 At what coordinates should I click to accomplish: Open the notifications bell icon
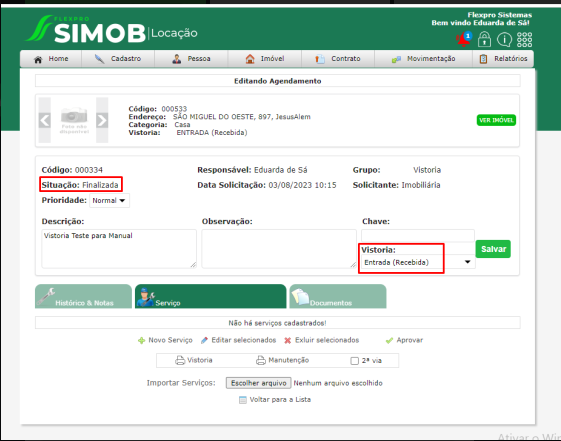coord(464,39)
